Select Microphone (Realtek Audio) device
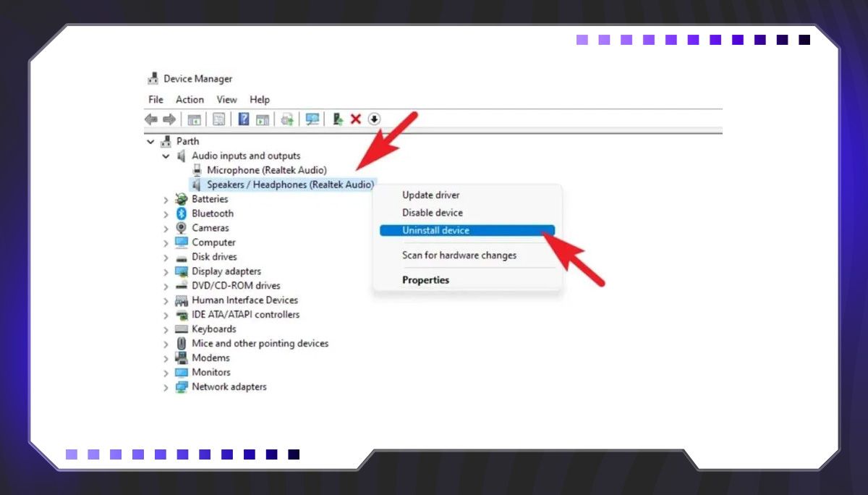 tap(266, 170)
